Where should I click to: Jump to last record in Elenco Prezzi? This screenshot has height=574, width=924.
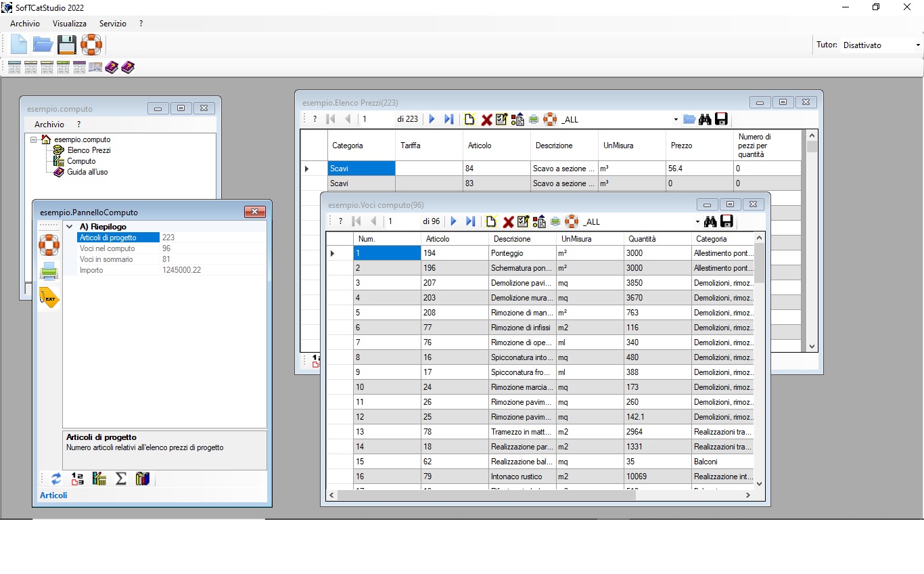(448, 119)
